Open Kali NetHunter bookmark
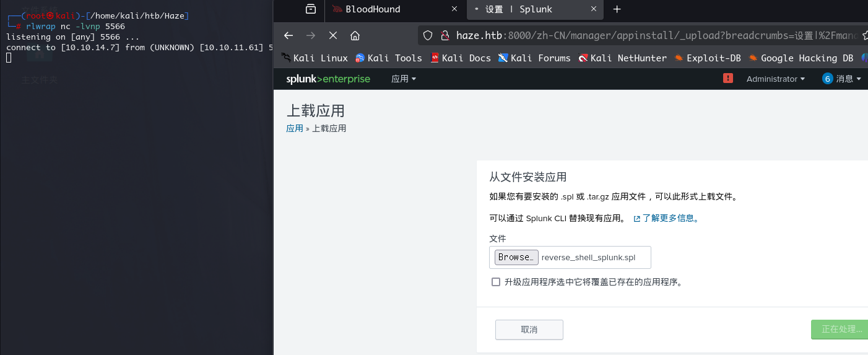The width and height of the screenshot is (868, 355). [x=622, y=58]
